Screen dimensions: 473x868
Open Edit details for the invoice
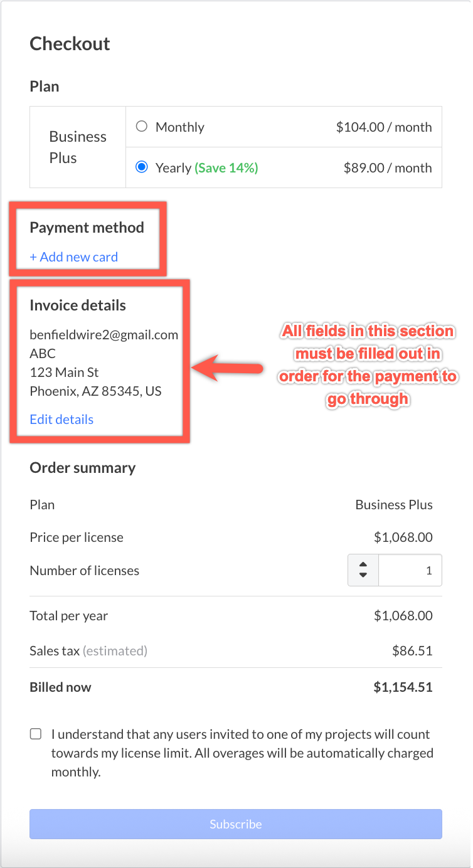coord(61,420)
